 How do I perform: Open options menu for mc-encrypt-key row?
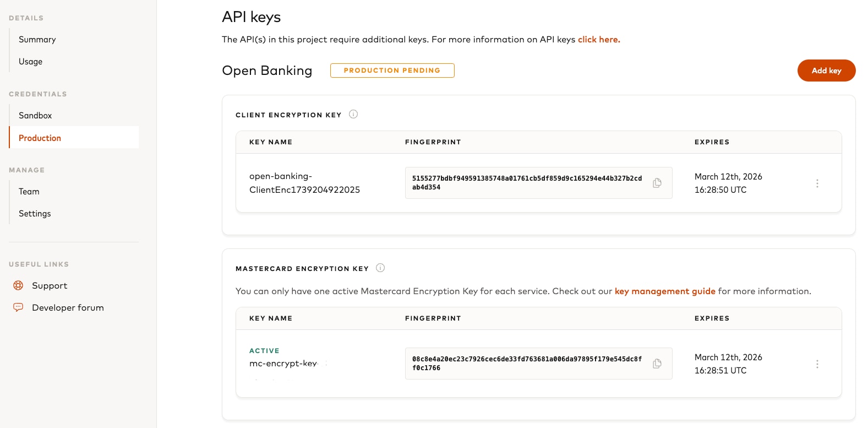click(817, 364)
